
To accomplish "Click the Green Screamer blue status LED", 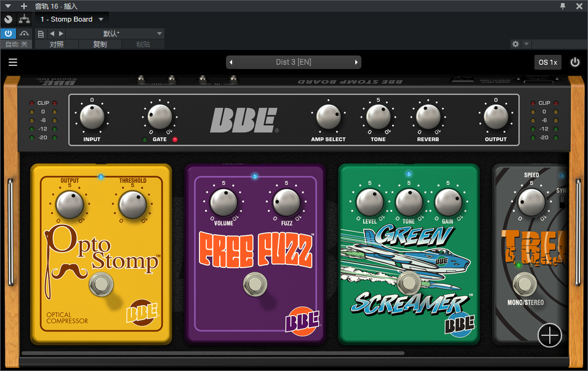I will (409, 174).
